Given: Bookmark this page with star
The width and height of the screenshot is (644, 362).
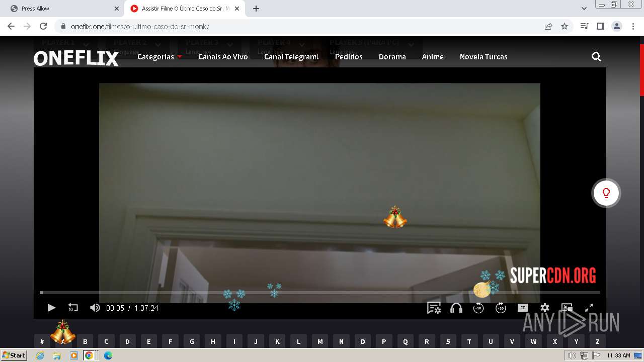Looking at the screenshot, I should 565,26.
